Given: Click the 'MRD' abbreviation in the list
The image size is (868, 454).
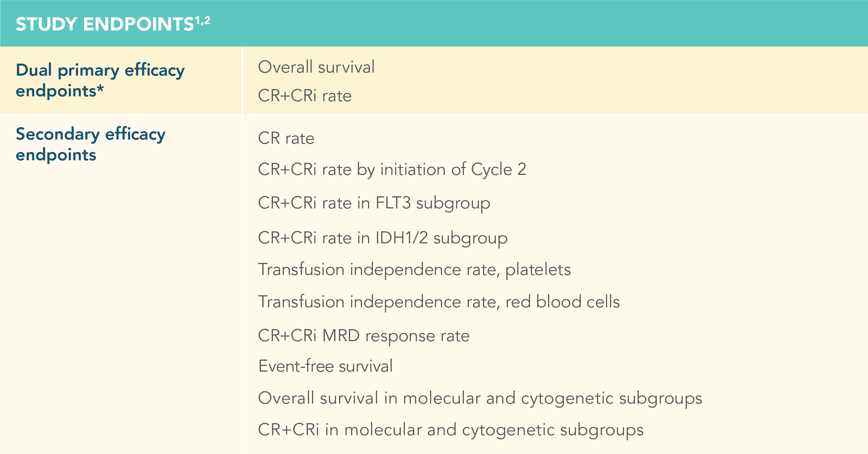Looking at the screenshot, I should point(341,336).
